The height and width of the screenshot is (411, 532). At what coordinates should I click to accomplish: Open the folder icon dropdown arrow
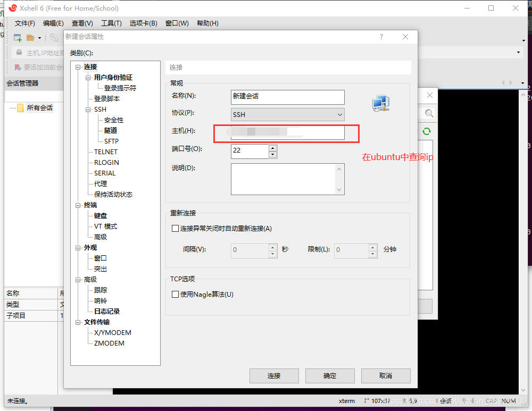tap(39, 38)
